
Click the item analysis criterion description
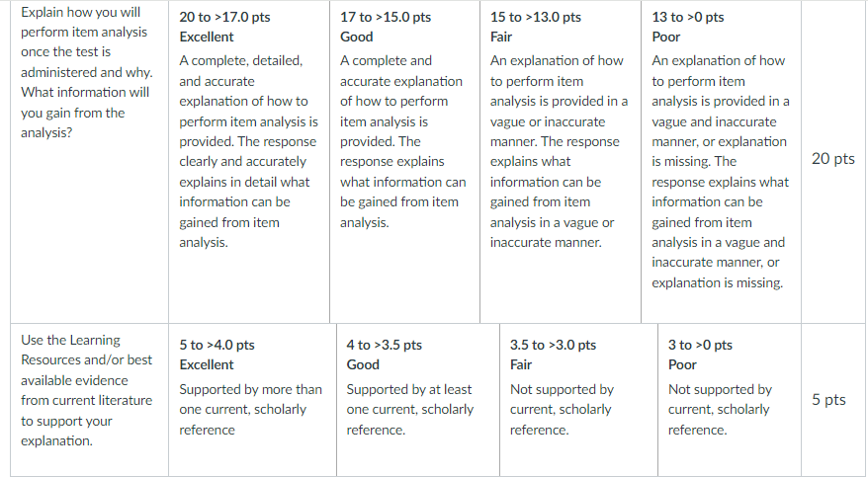(x=87, y=72)
